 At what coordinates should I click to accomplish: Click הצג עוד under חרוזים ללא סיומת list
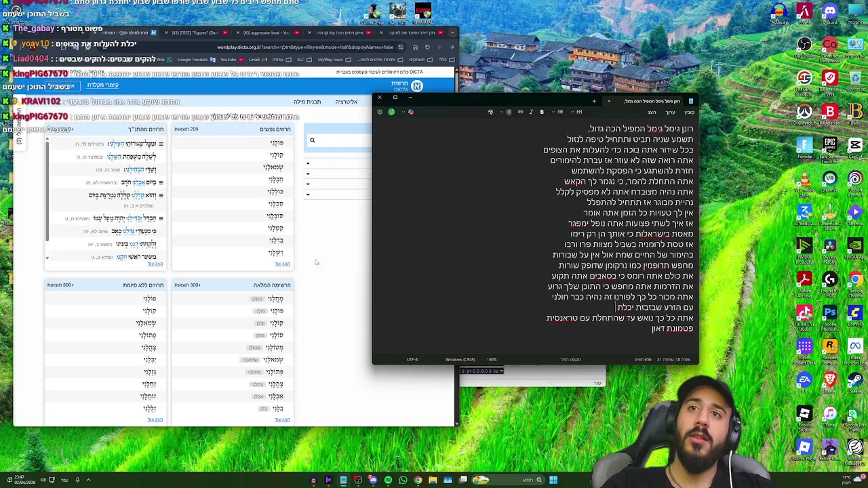tap(155, 420)
